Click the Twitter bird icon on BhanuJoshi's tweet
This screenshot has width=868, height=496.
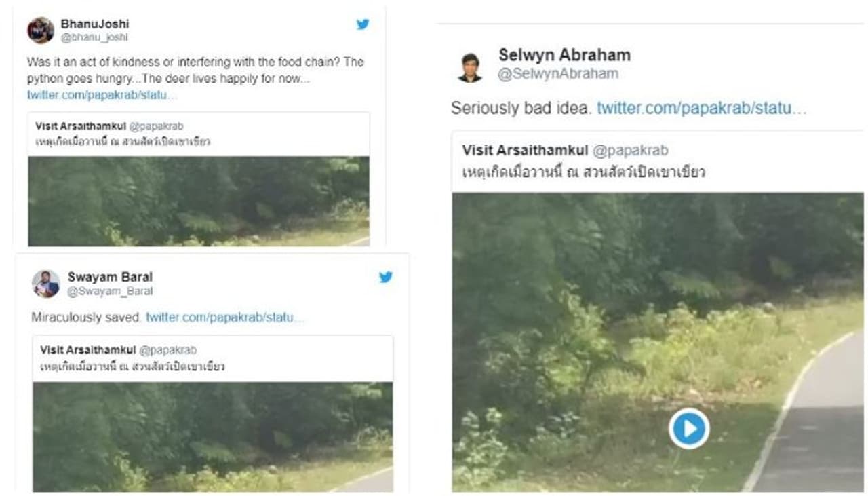363,24
